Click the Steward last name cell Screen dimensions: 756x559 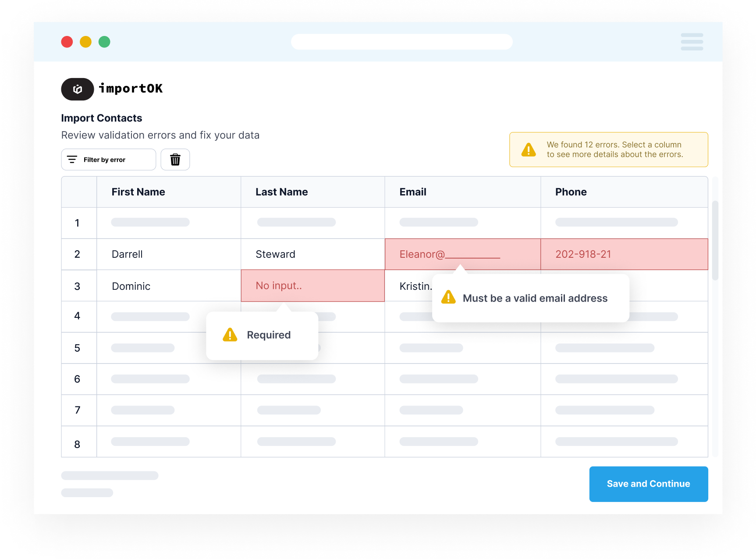coord(313,254)
